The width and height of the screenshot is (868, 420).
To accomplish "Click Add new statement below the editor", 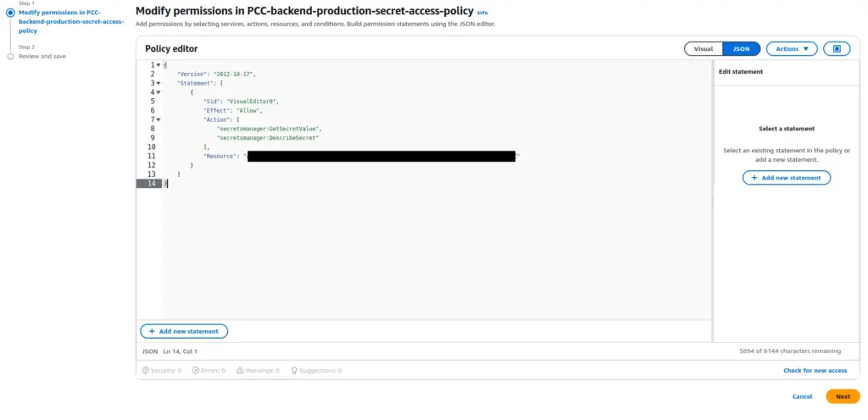I will point(184,331).
